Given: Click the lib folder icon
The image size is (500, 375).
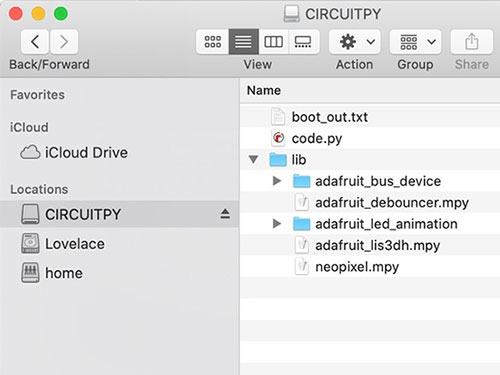Looking at the screenshot, I should 278,160.
